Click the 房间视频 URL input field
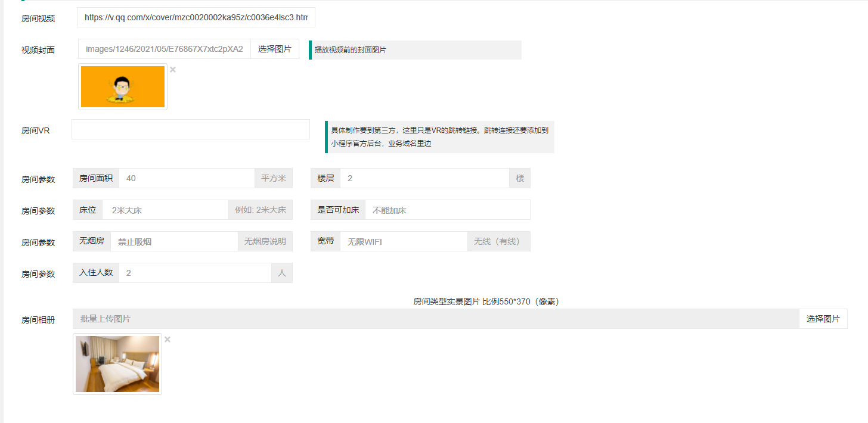 click(x=196, y=18)
